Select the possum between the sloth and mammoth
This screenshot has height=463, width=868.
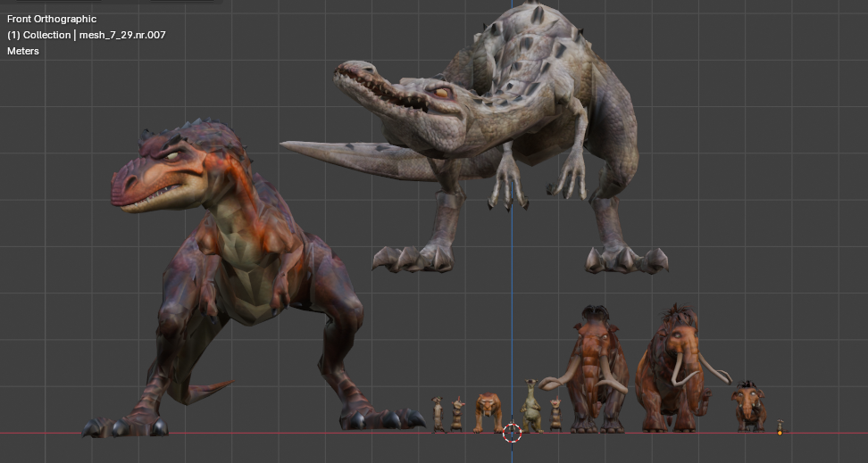[555, 415]
